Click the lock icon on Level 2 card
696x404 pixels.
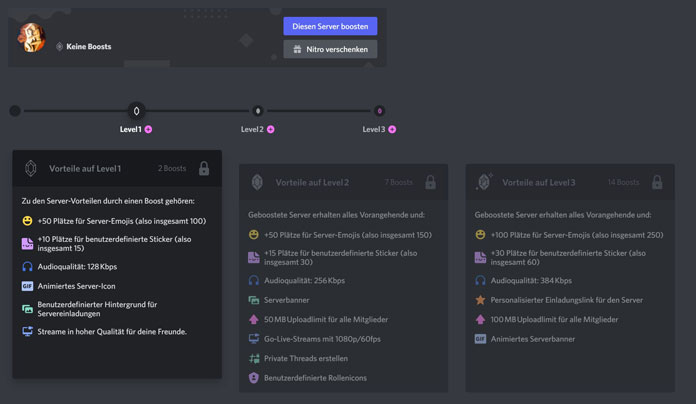click(x=431, y=182)
